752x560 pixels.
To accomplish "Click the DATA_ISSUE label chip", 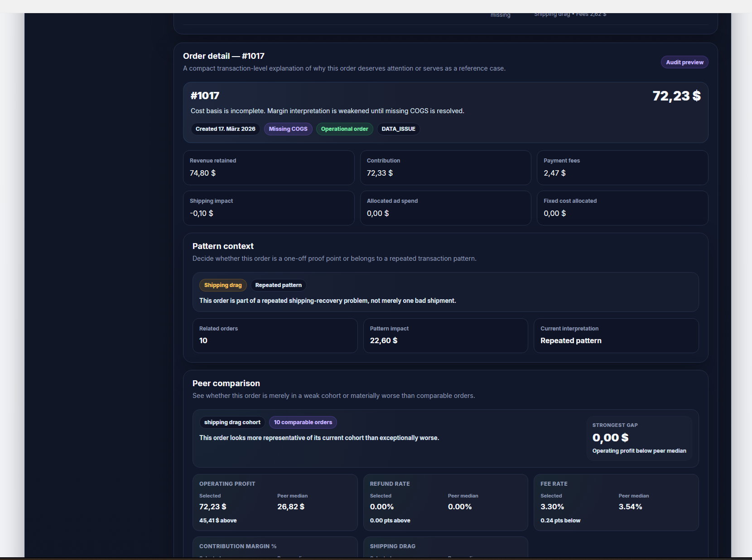I will tap(398, 129).
